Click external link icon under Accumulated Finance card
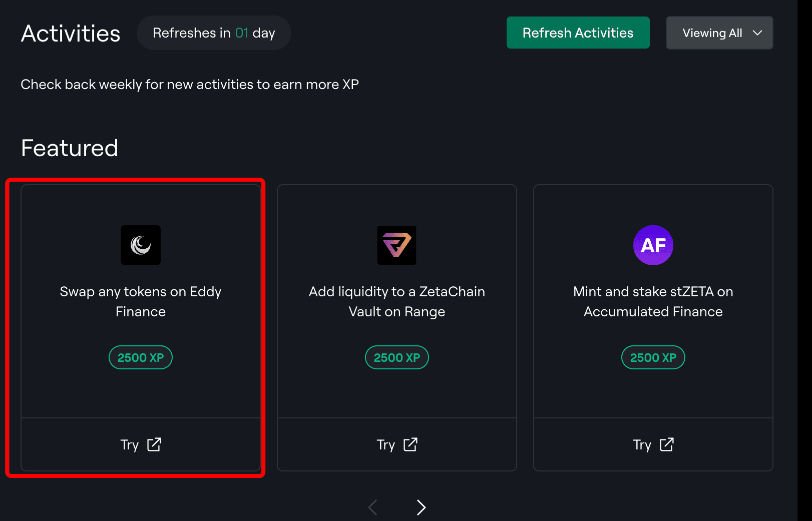The image size is (812, 521). pyautogui.click(x=667, y=444)
